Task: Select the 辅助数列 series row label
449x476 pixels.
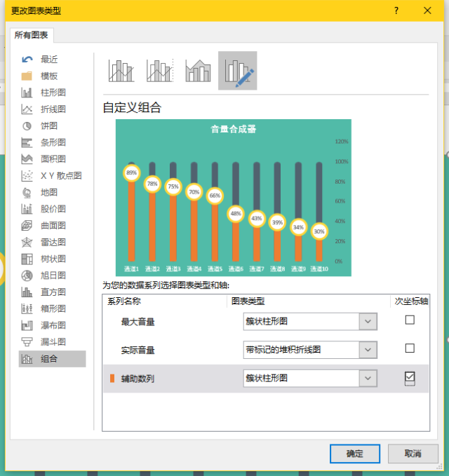Action: point(138,379)
